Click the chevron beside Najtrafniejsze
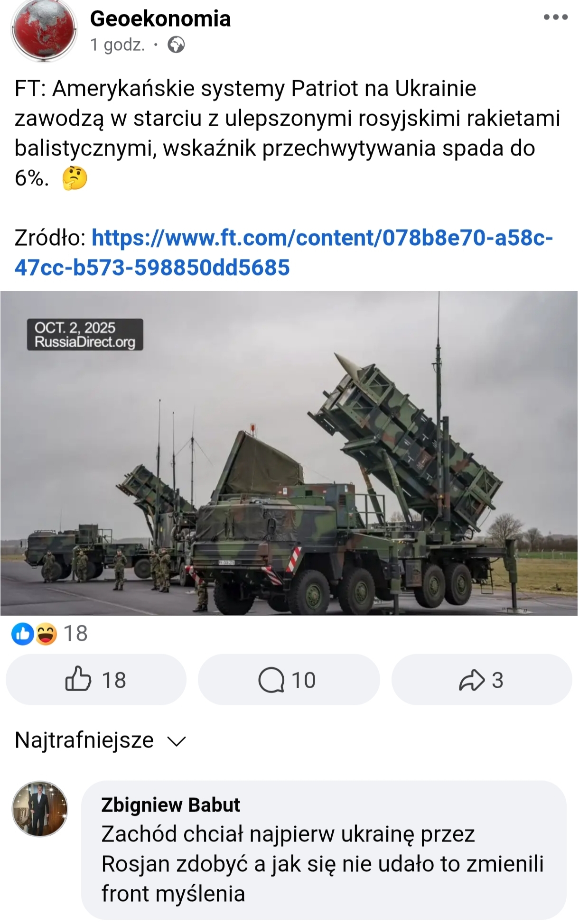Viewport: 579px width, 924px height. click(177, 741)
